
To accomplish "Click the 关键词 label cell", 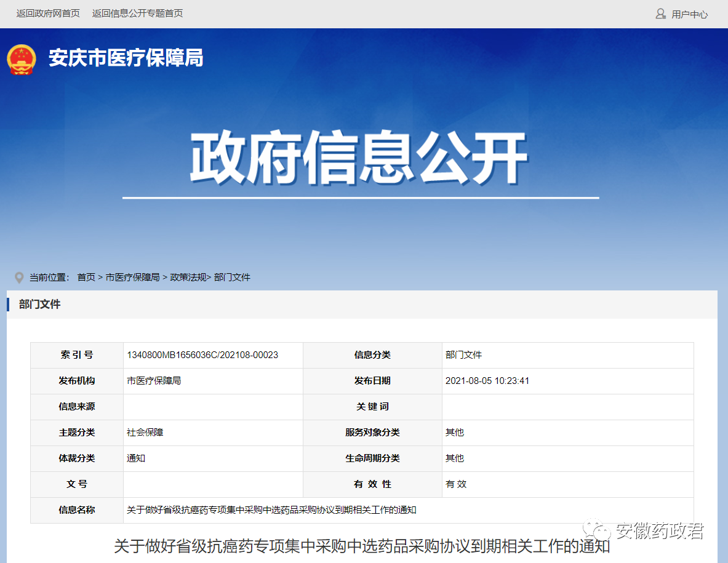I will (372, 407).
